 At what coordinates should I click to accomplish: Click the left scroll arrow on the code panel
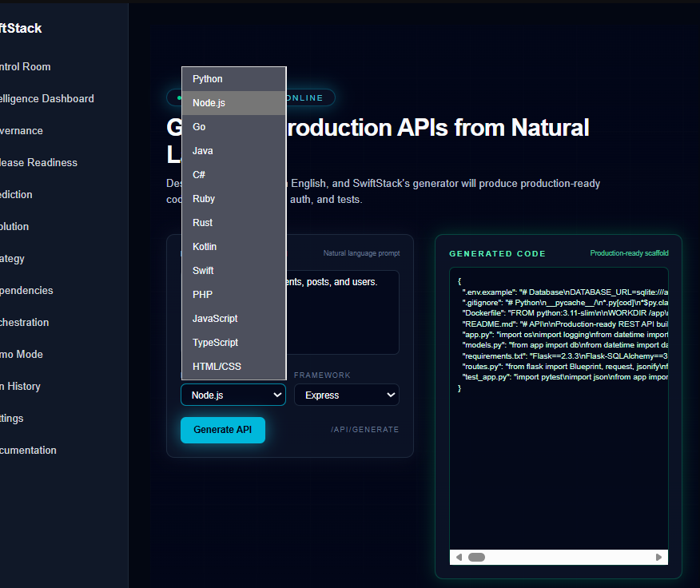coord(459,557)
